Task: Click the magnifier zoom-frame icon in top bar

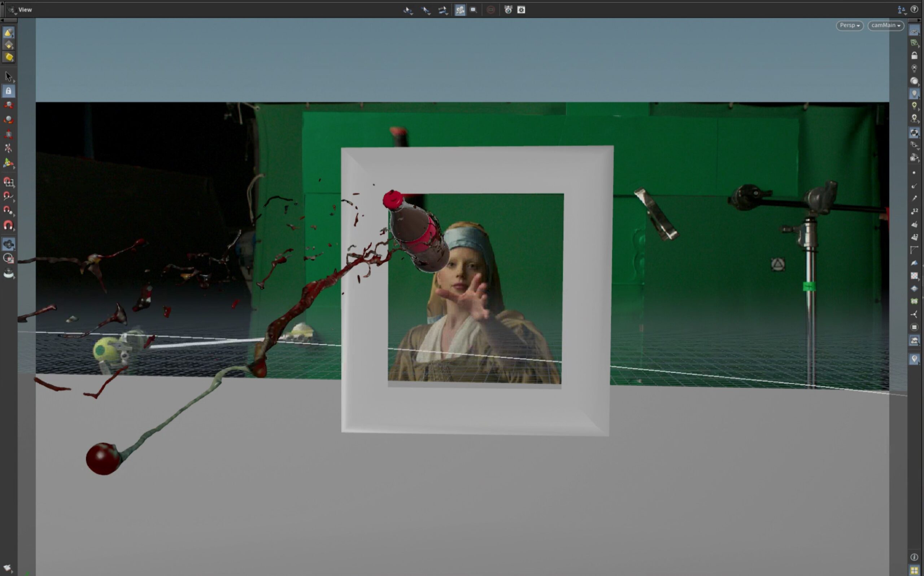Action: [x=474, y=10]
